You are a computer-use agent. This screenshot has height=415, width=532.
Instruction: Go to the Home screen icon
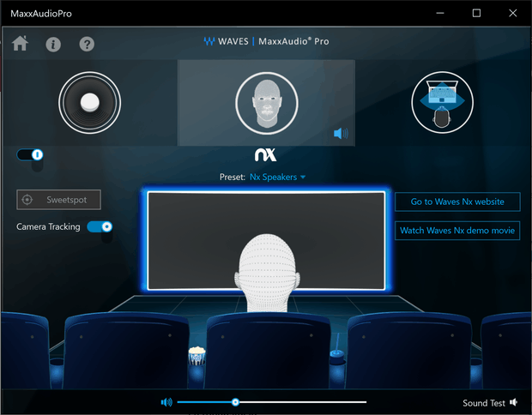(x=20, y=44)
